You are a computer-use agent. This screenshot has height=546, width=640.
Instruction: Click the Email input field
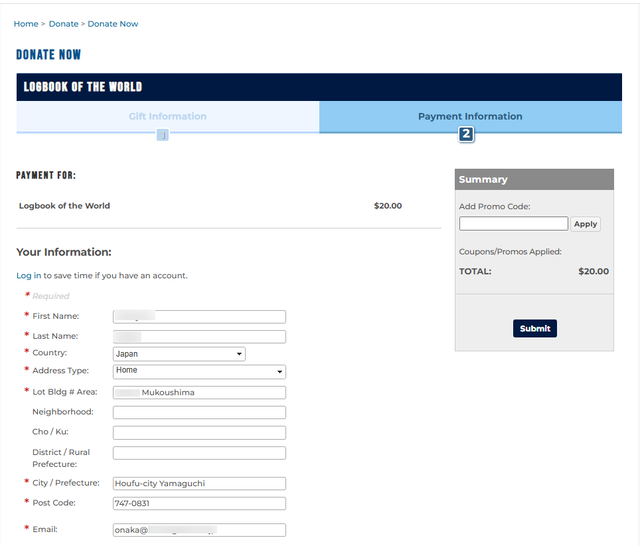[199, 530]
